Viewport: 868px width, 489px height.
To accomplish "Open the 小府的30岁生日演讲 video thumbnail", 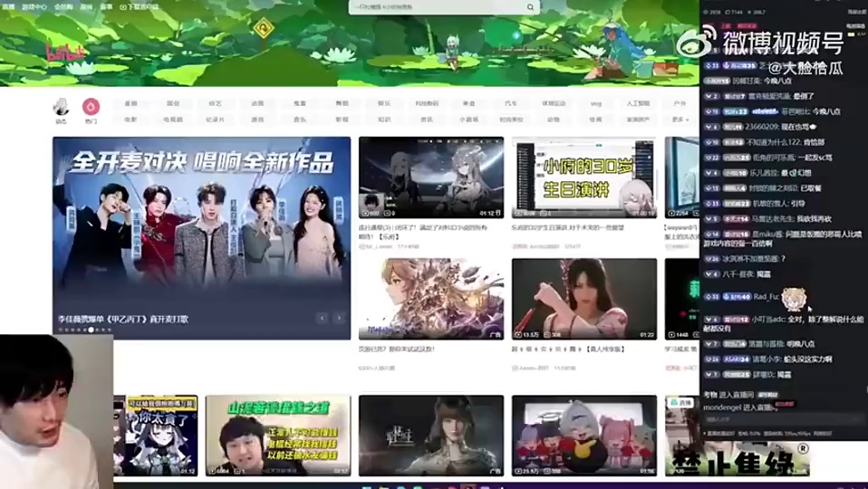I will [584, 177].
